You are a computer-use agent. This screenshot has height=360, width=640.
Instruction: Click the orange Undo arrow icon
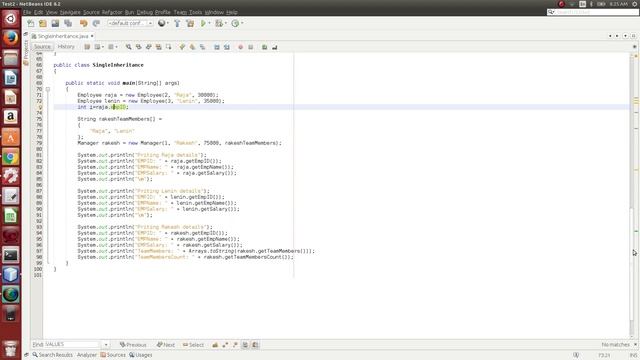click(83, 23)
